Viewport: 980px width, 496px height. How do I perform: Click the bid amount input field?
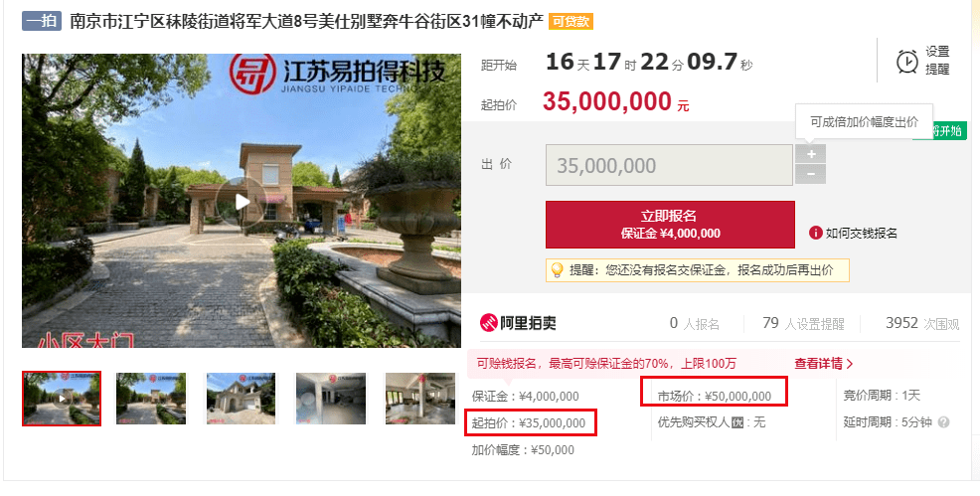coord(669,165)
